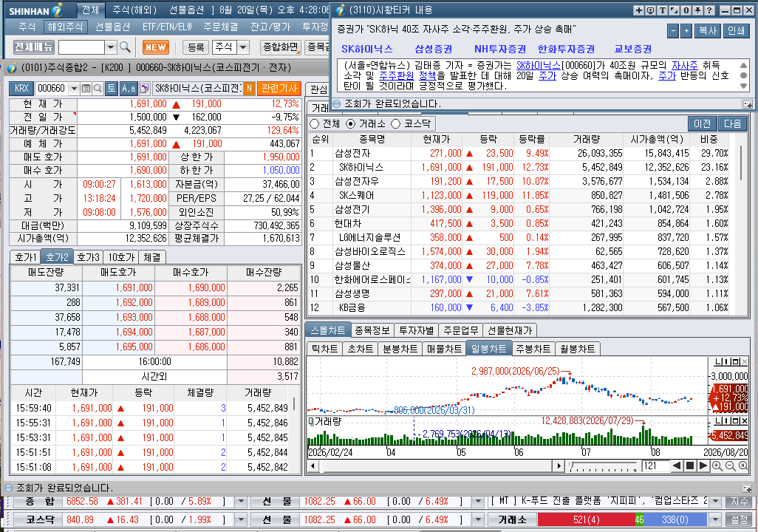
Task: Click the 이전 button in ranking panel
Action: (703, 124)
